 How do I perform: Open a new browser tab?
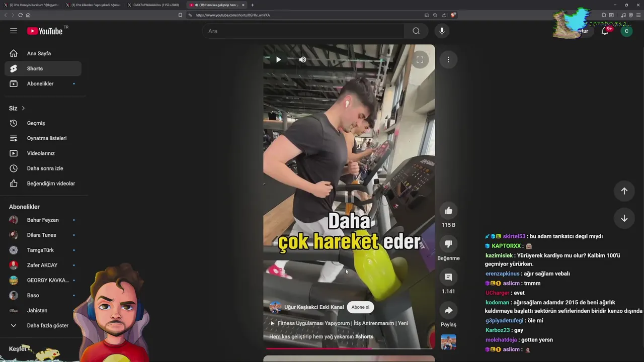253,5
